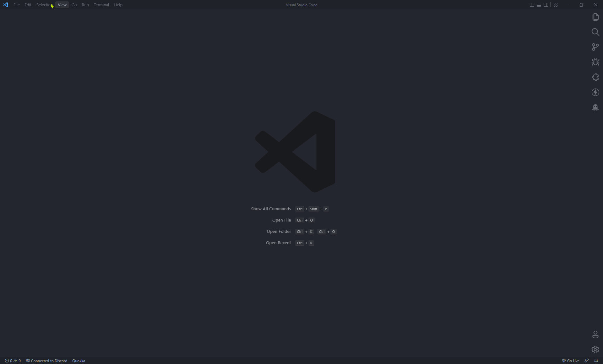Open the File menu

[17, 5]
